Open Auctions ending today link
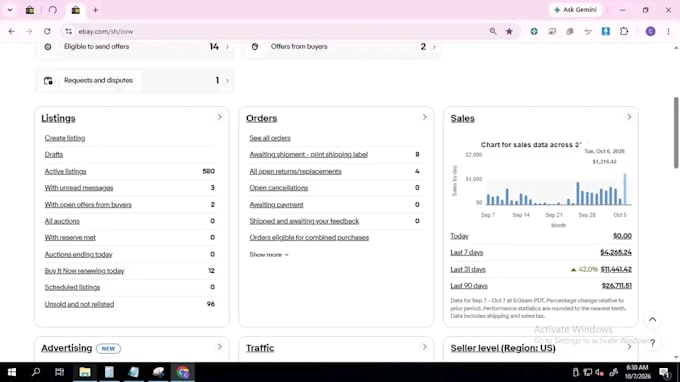 point(78,255)
